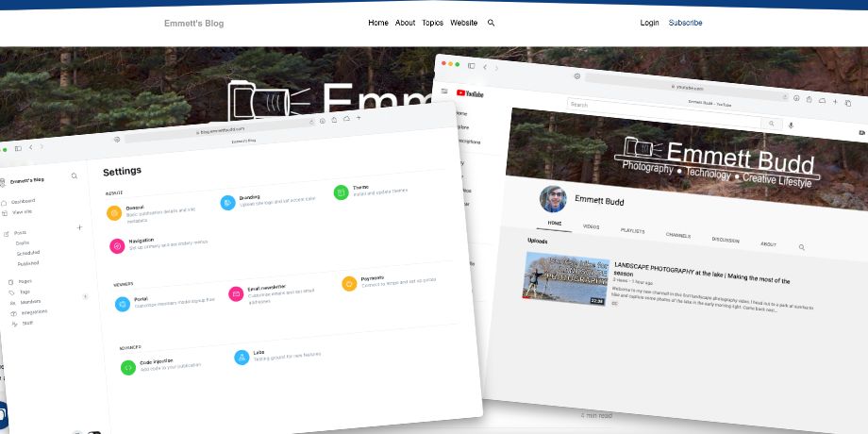Open Labs blue icon in Ghost window

(242, 357)
